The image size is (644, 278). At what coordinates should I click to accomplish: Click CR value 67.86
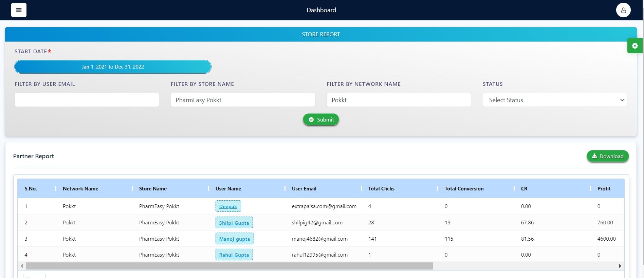527,223
